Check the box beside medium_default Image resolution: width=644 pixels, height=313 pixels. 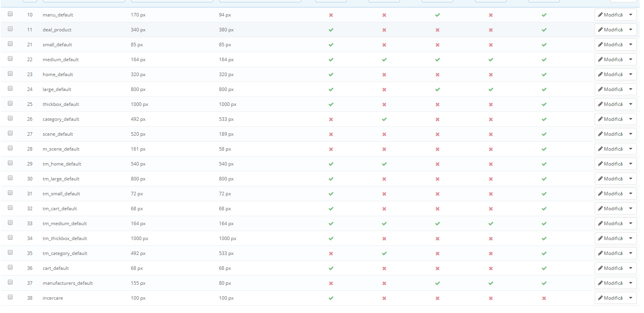pos(10,58)
